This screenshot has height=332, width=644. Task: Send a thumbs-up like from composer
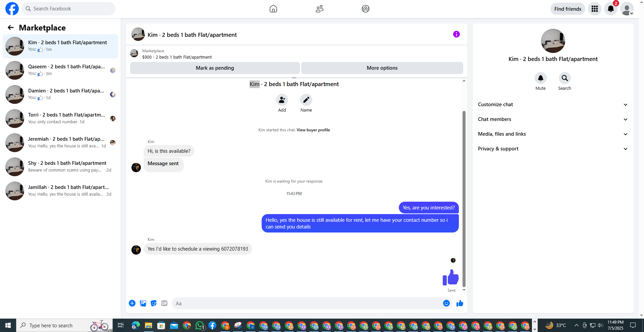[x=460, y=303]
